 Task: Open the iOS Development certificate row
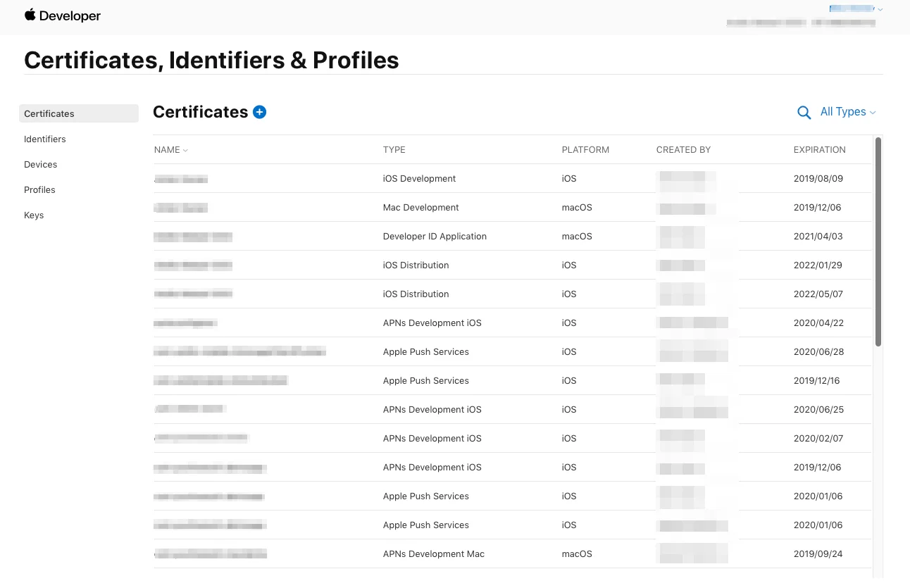pos(419,179)
